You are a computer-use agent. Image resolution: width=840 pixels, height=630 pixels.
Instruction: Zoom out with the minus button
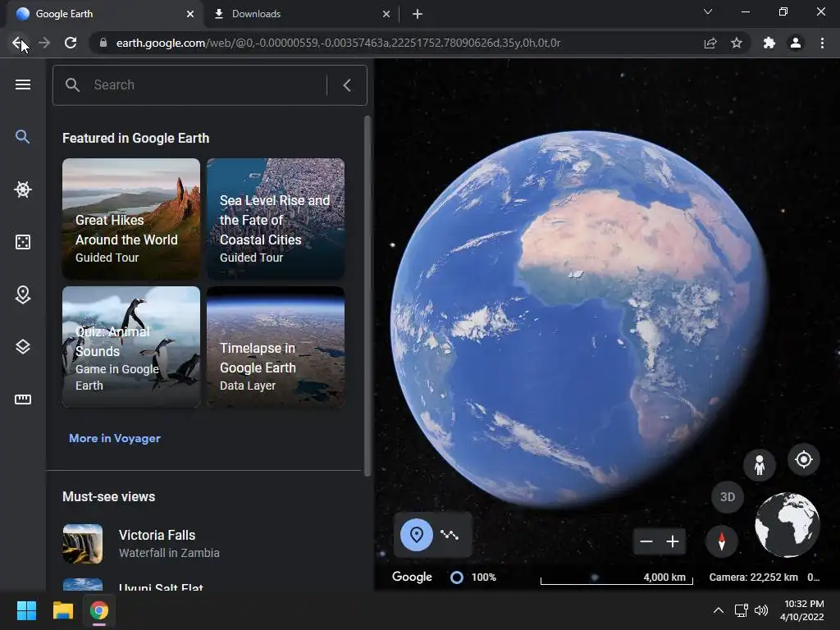pos(646,541)
